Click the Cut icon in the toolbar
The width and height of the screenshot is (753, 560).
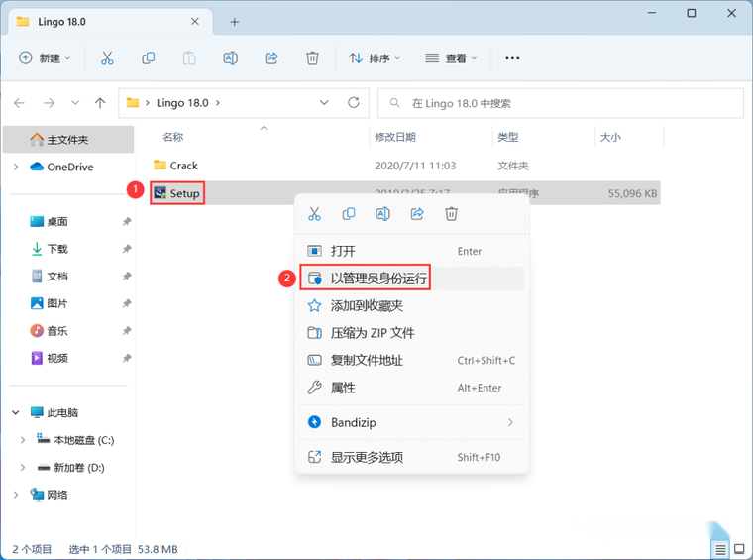pyautogui.click(x=107, y=58)
